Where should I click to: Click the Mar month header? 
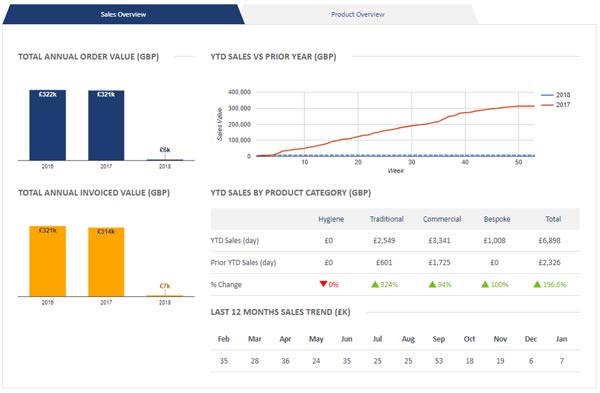(x=255, y=339)
